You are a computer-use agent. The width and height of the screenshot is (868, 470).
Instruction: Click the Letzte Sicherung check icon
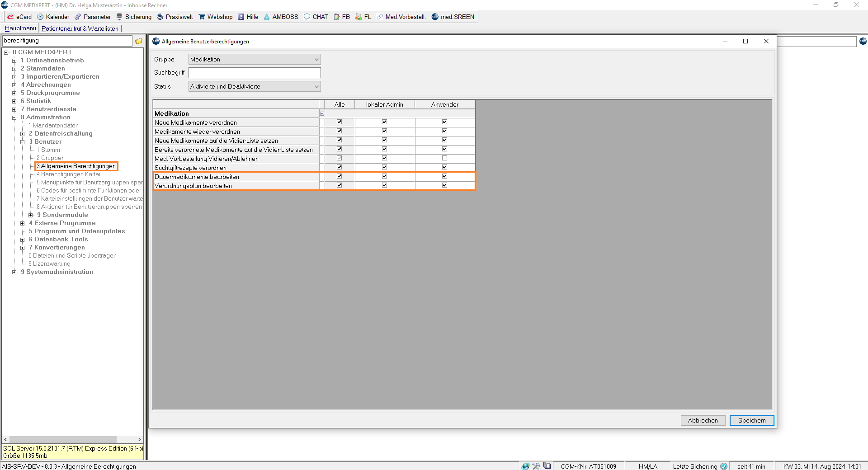click(724, 466)
